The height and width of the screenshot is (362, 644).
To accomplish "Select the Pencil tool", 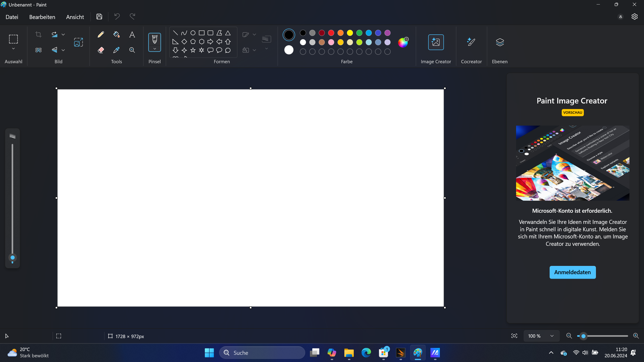I will 100,34.
